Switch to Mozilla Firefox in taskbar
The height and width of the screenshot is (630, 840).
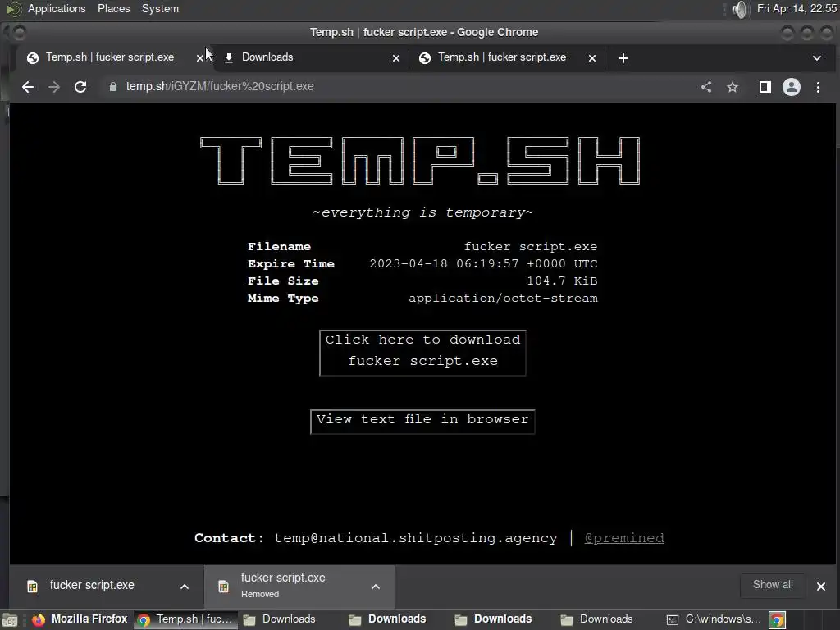tap(80, 619)
